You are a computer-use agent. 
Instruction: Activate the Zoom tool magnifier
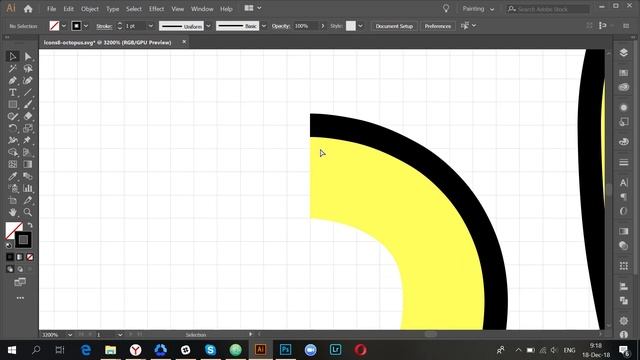click(28, 212)
